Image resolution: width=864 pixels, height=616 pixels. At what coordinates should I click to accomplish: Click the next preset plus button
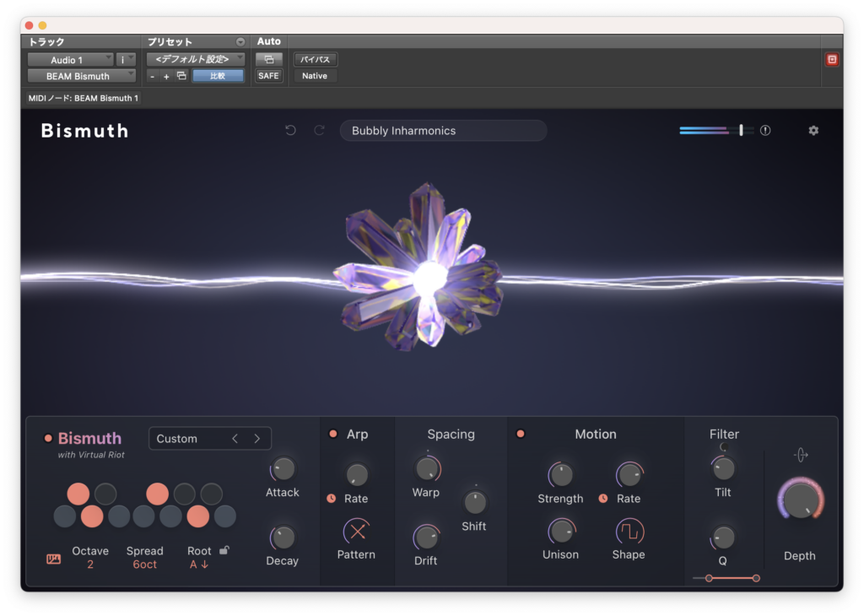[x=166, y=77]
